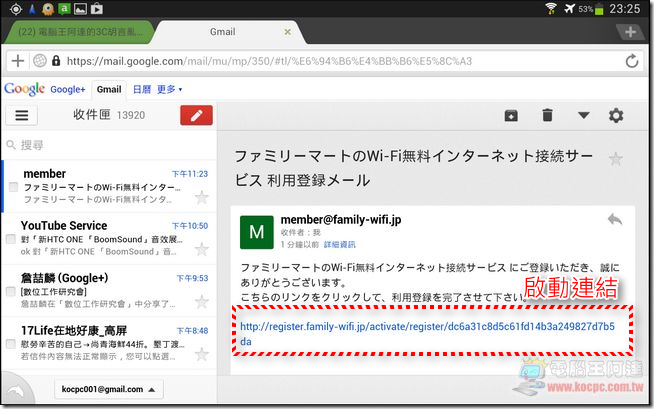
Task: Star the opened FamilyMart Wi-Fi message title
Action: pos(615,159)
